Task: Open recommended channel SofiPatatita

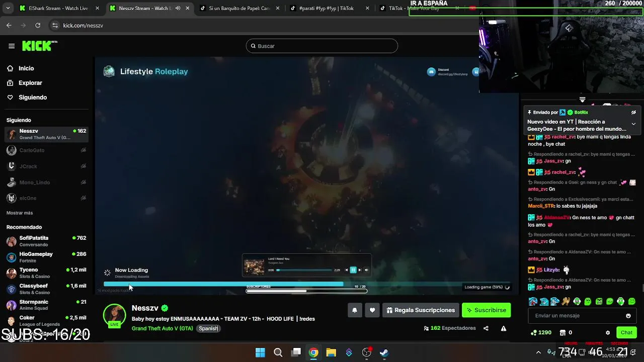Action: [x=47, y=241]
